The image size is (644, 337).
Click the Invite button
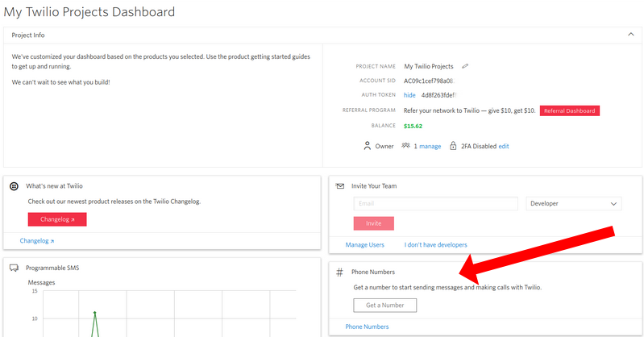[x=374, y=223]
